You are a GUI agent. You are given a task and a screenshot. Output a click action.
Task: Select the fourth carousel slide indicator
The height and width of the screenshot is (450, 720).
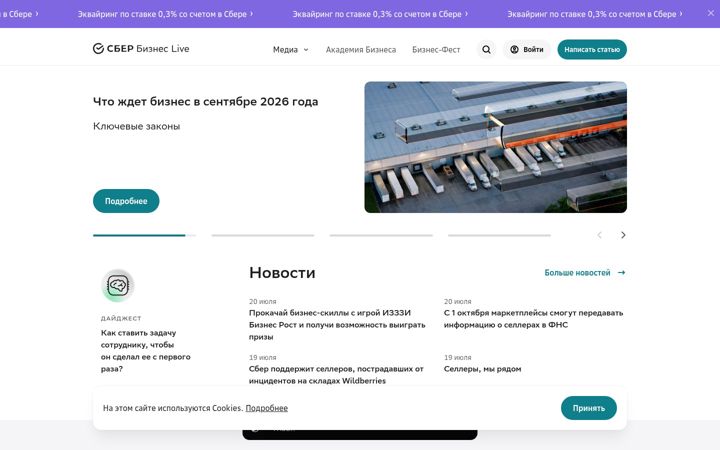click(499, 235)
